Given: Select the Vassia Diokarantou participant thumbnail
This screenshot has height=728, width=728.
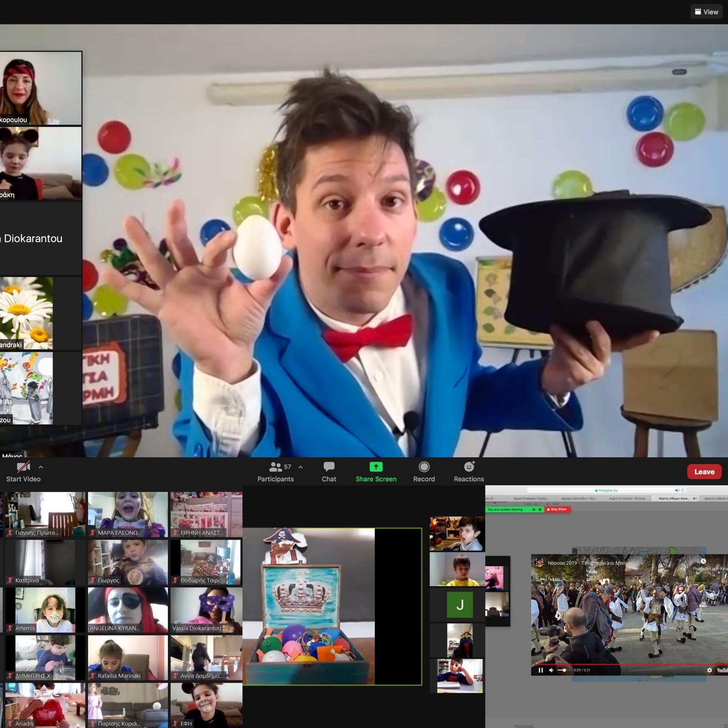Looking at the screenshot, I should (206, 611).
